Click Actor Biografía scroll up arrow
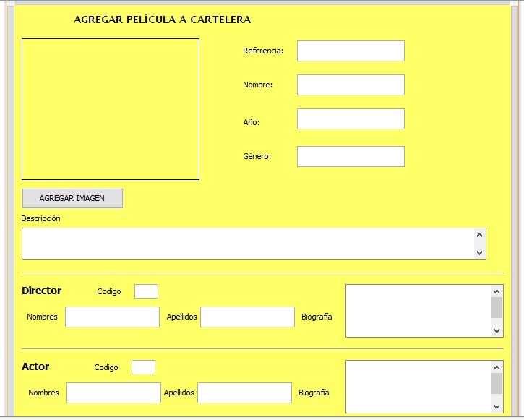This screenshot has height=420, width=524. click(497, 367)
